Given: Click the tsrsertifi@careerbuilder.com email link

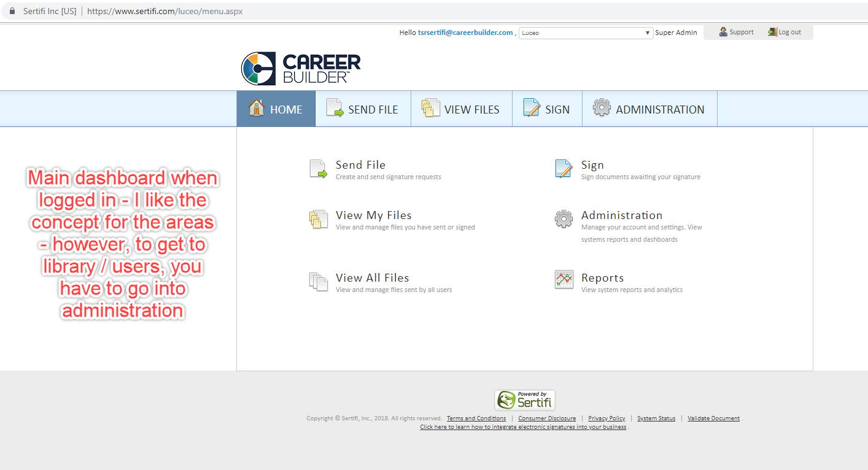Looking at the screenshot, I should (x=465, y=33).
